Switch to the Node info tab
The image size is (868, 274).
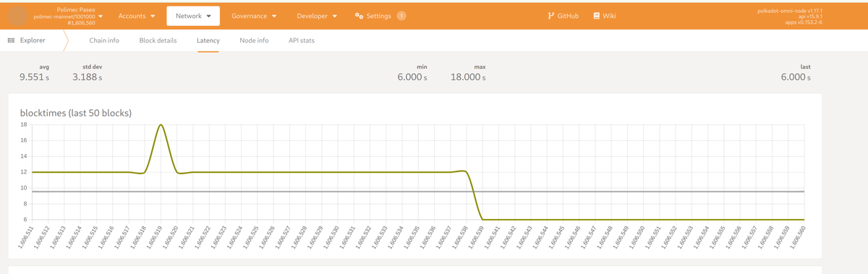(254, 40)
